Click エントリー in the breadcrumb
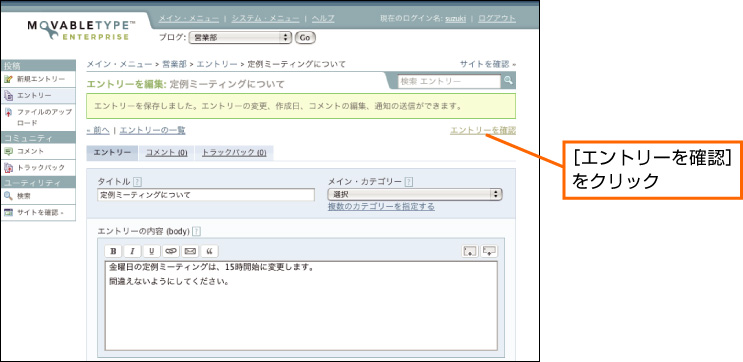Screen dimensions: 743x362 (217, 64)
